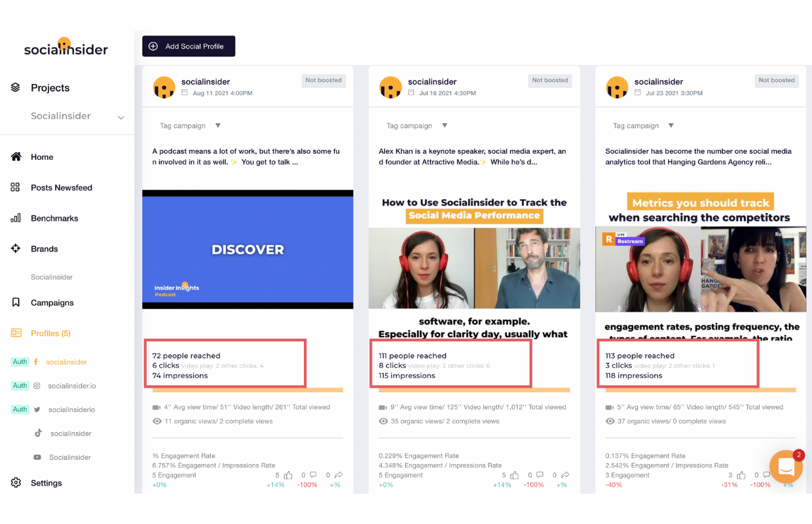Open Tag campaign dropdown on Jul 16 post
This screenshot has height=524, width=812.
point(416,126)
